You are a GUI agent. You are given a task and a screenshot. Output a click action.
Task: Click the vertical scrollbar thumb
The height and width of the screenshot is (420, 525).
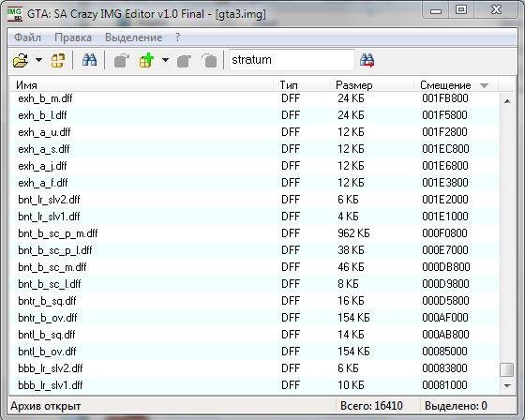(507, 369)
